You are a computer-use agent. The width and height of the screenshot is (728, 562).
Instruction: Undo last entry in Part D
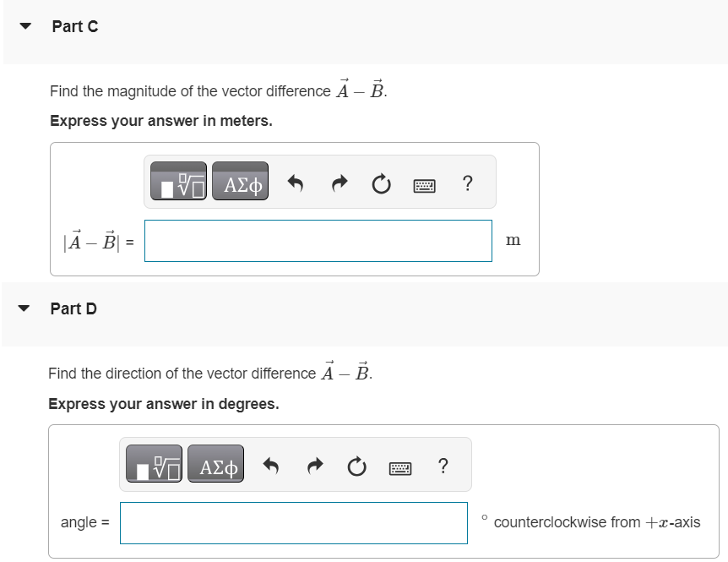(271, 466)
